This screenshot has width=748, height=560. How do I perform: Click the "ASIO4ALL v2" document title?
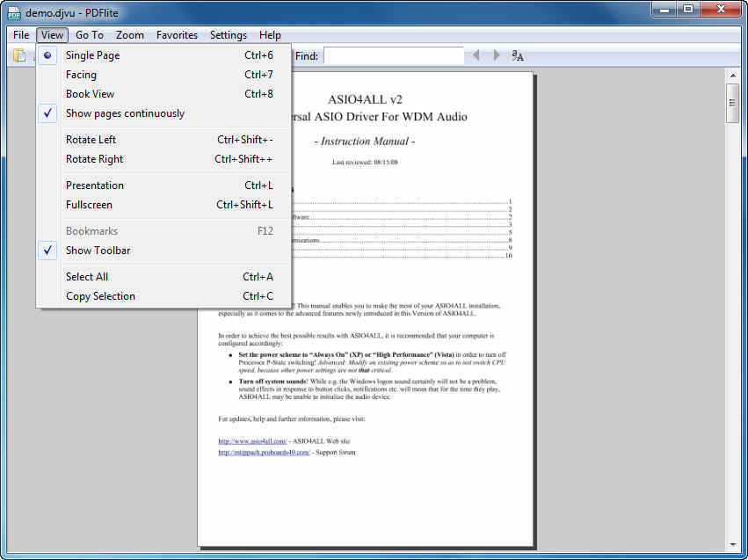pos(365,99)
